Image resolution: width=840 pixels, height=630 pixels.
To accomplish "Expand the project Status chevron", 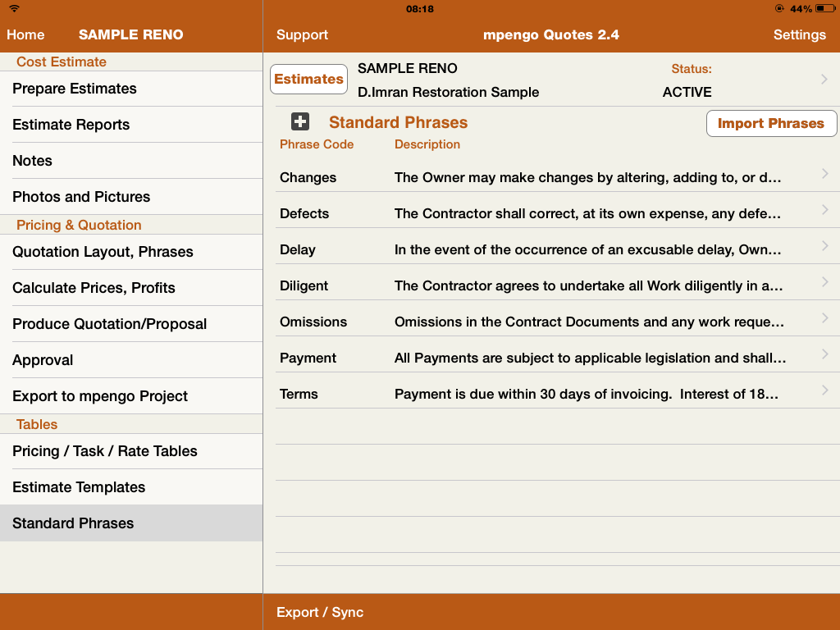I will (824, 80).
